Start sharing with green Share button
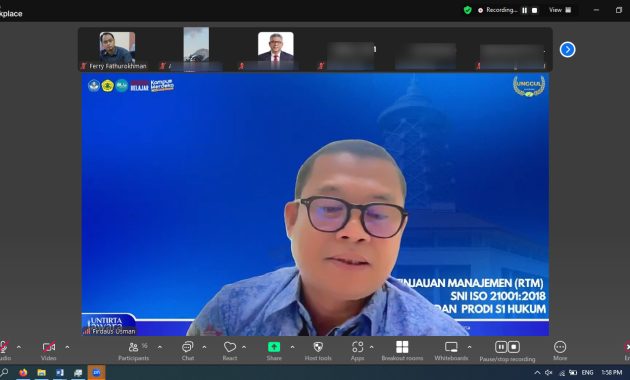 point(274,351)
